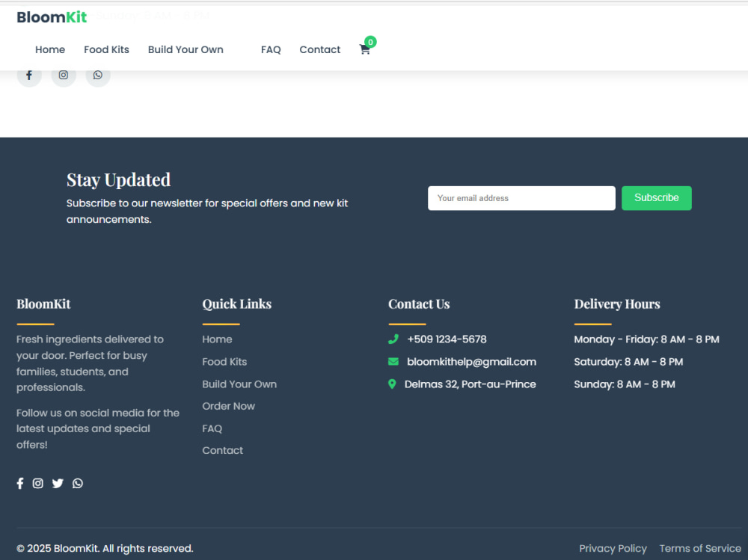Click the green phone icon under Contact Us
The width and height of the screenshot is (748, 560).
(393, 339)
